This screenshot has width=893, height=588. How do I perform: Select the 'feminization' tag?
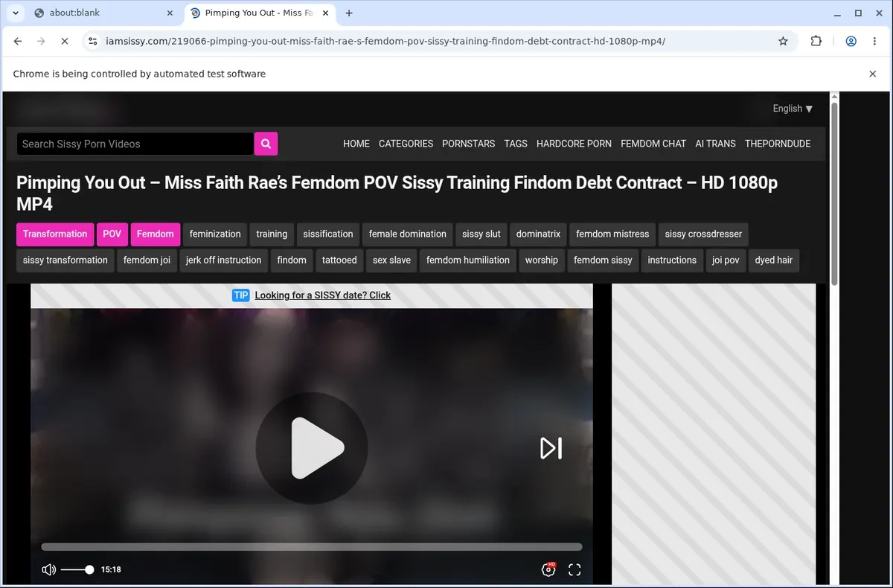tap(215, 234)
